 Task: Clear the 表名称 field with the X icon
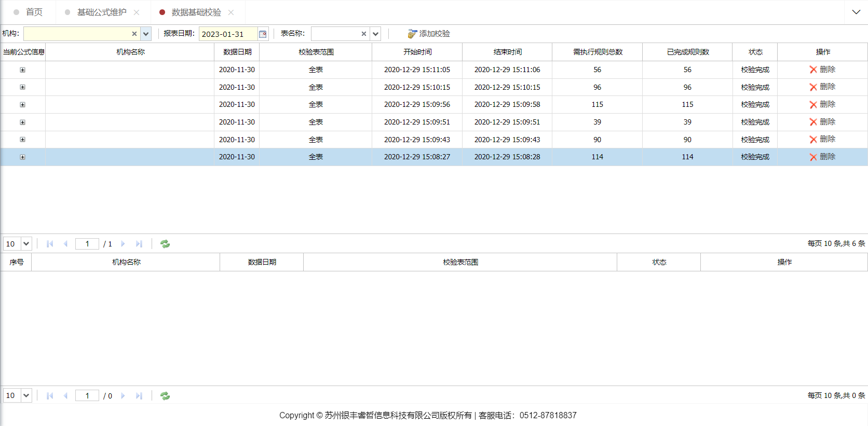pos(363,34)
